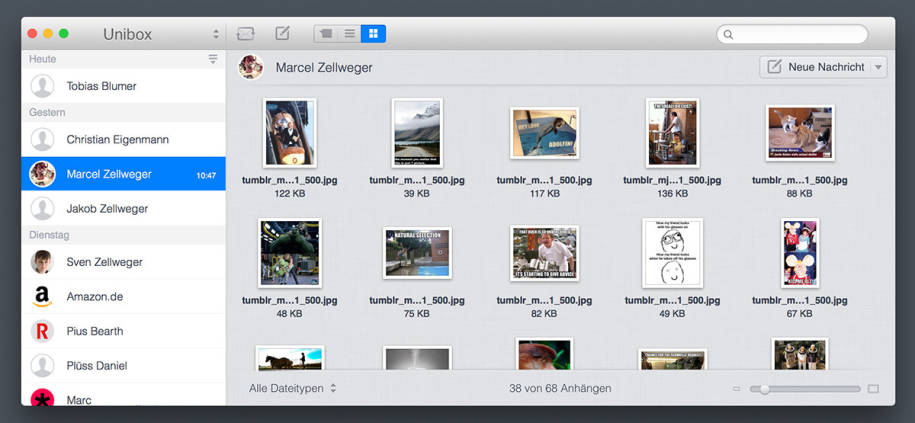Switch to list view mode
Viewport: 915px width, 423px height.
[350, 34]
